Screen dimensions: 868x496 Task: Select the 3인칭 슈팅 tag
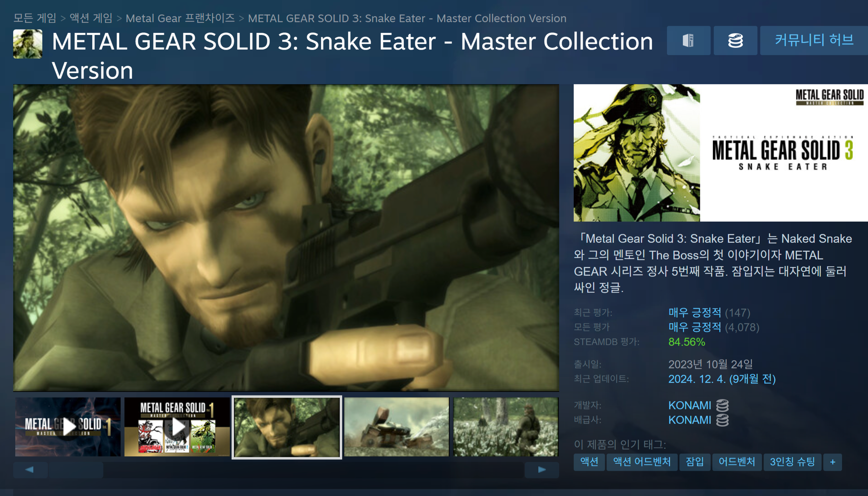792,462
